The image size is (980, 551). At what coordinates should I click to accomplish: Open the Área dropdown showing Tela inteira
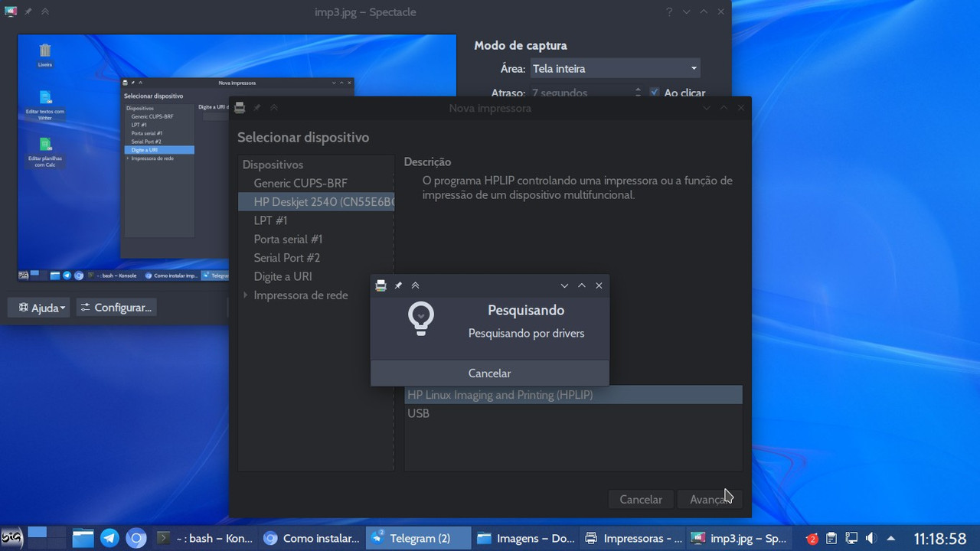tap(615, 68)
